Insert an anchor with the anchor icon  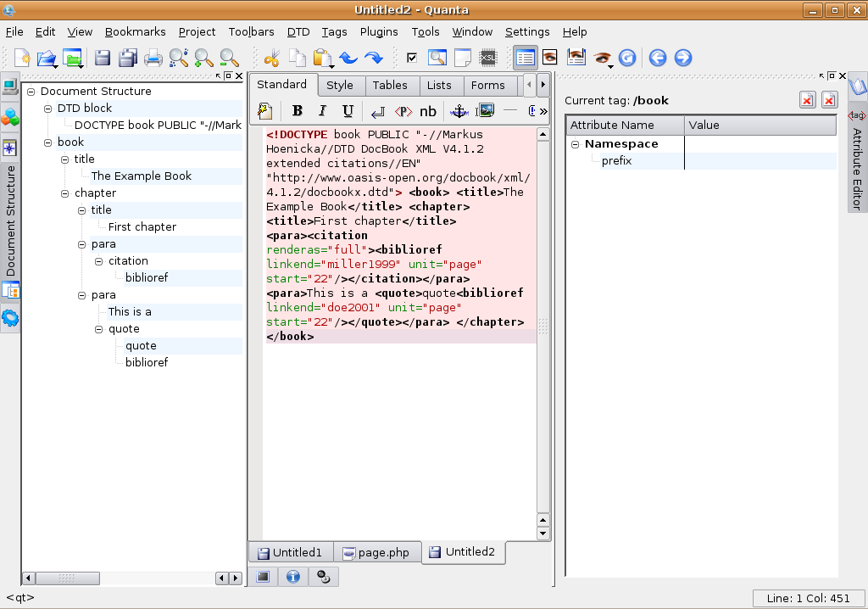459,110
